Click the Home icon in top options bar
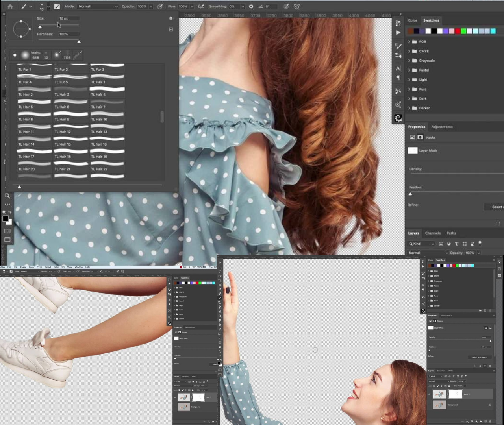Viewport: 504px width, 425px height. 10,6
